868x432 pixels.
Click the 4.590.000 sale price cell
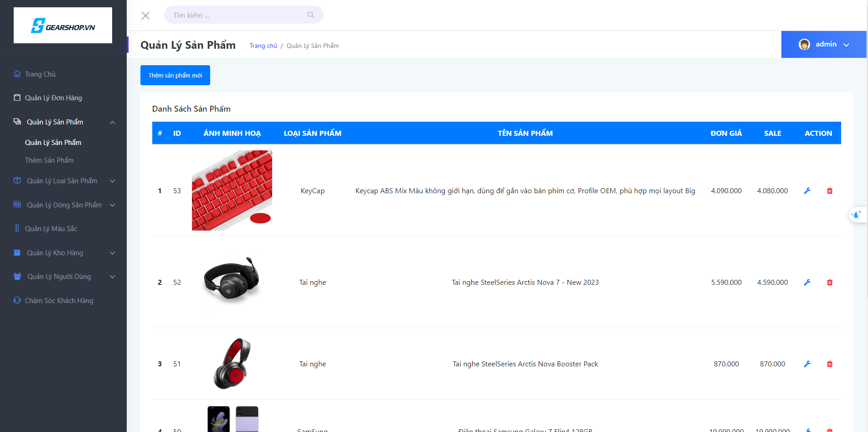coord(773,283)
